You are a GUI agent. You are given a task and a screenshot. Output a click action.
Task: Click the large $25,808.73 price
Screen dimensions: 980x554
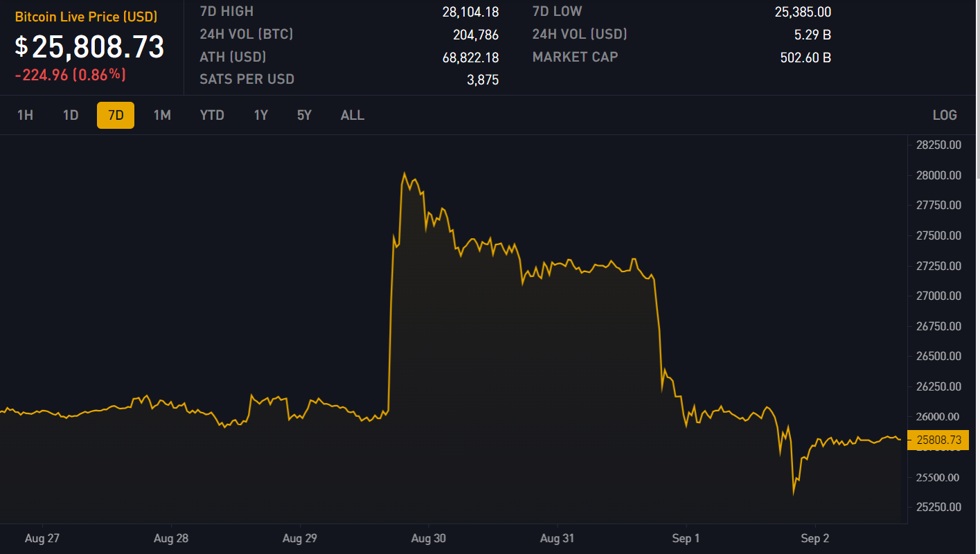90,46
